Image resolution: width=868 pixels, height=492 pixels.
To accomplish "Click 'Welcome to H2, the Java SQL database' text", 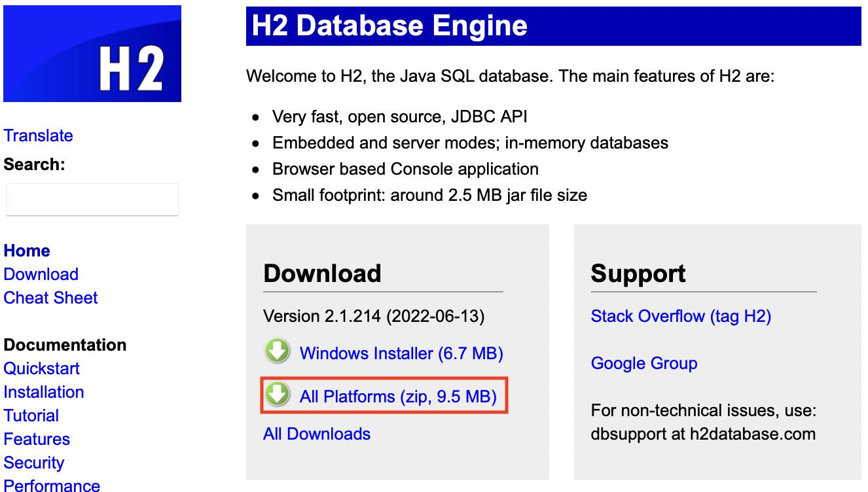I will pos(399,77).
